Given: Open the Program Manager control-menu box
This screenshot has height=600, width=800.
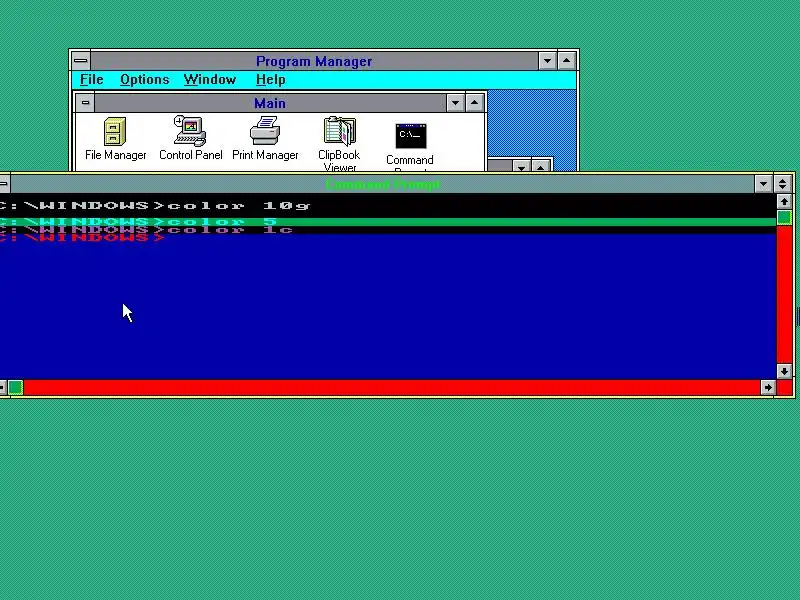Looking at the screenshot, I should (81, 61).
